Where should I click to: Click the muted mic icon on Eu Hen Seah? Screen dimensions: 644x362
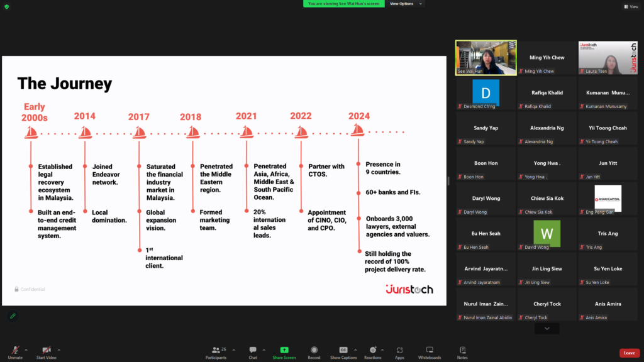tap(460, 247)
